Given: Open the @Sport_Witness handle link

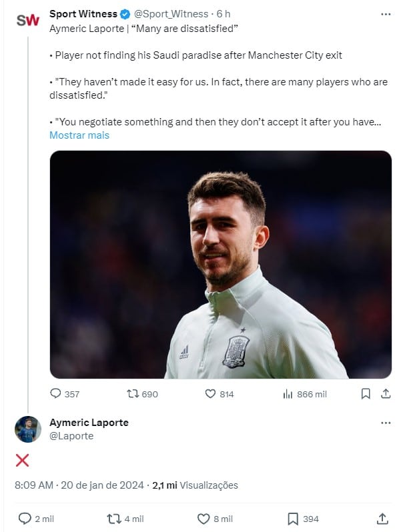Looking at the screenshot, I should point(172,14).
